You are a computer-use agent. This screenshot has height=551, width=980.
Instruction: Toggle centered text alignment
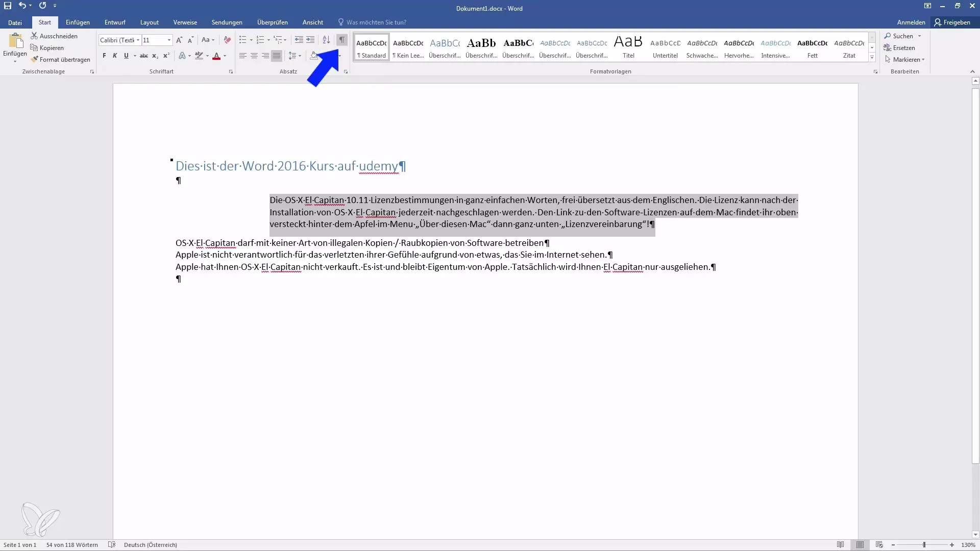click(x=254, y=56)
